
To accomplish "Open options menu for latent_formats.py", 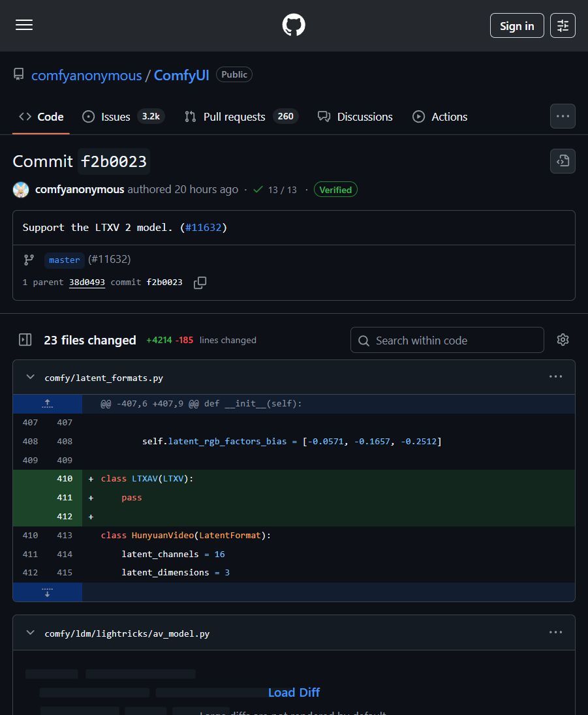I will (555, 376).
